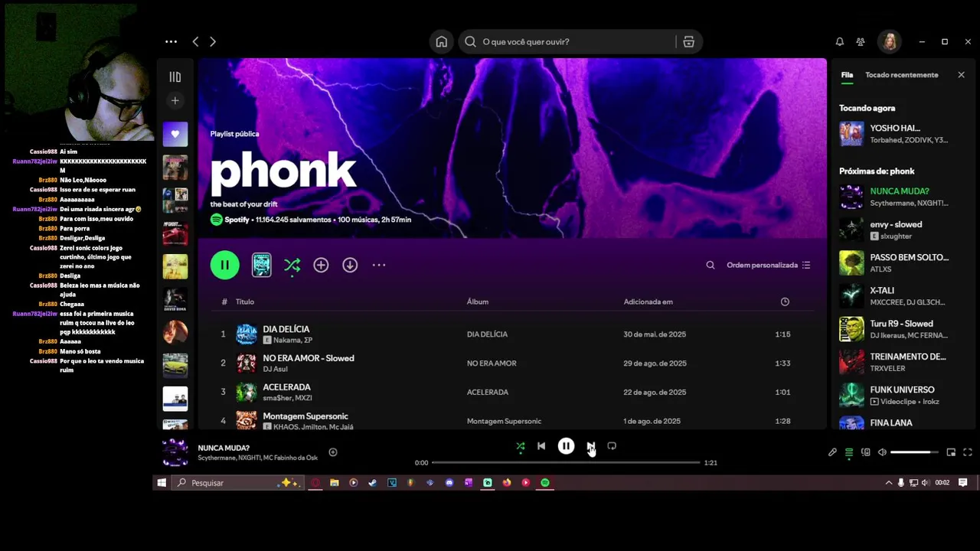Adjust the volume slider
Viewport: 980px width, 551px height.
(x=914, y=452)
